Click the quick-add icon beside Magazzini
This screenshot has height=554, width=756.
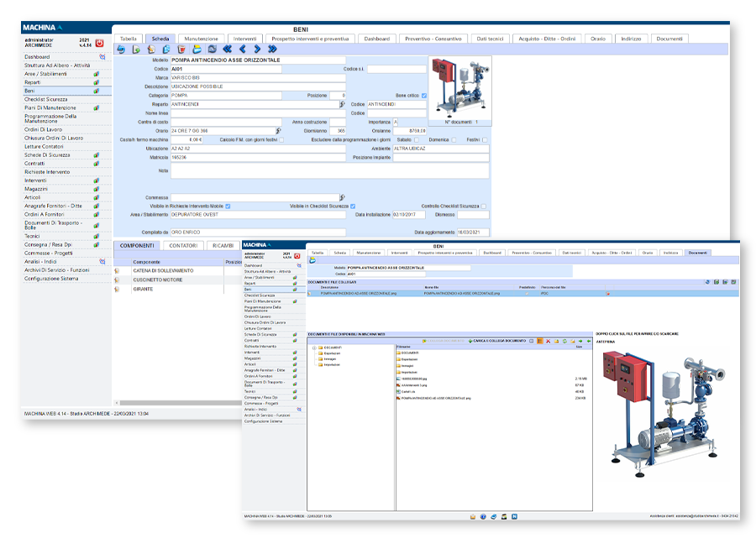[x=97, y=189]
